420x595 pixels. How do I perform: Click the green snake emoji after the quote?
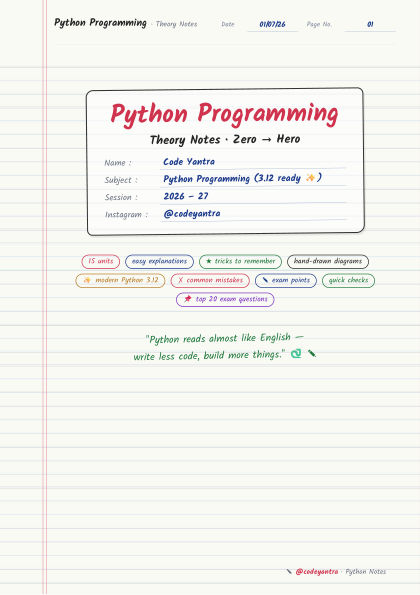296,354
